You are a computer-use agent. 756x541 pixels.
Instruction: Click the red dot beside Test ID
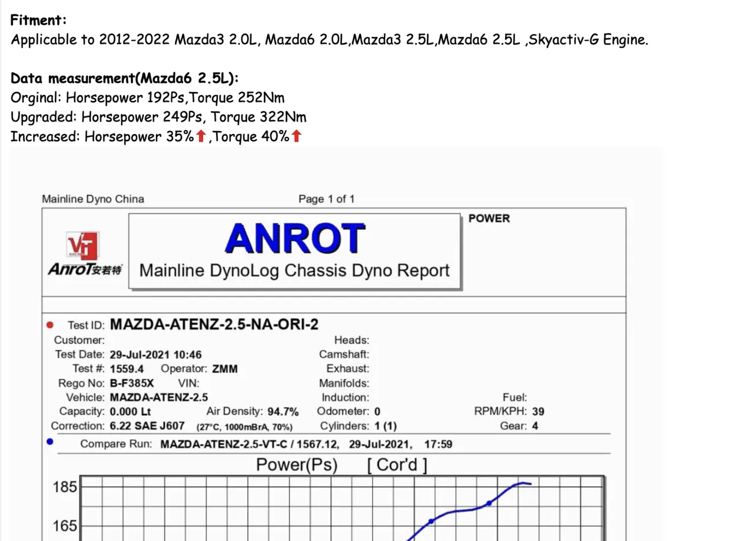point(50,325)
